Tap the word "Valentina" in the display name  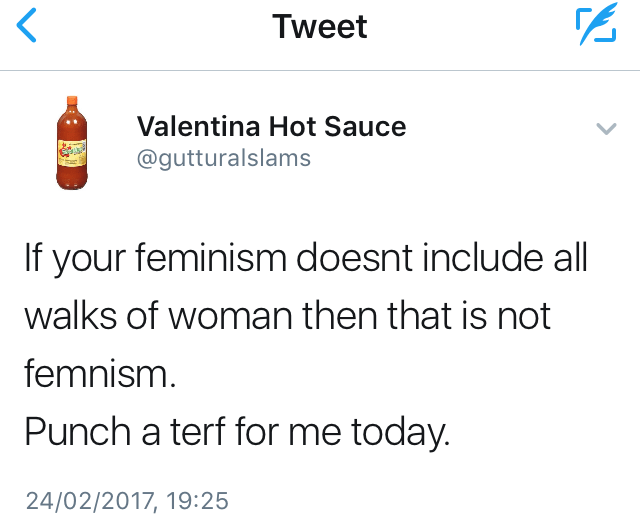click(196, 127)
